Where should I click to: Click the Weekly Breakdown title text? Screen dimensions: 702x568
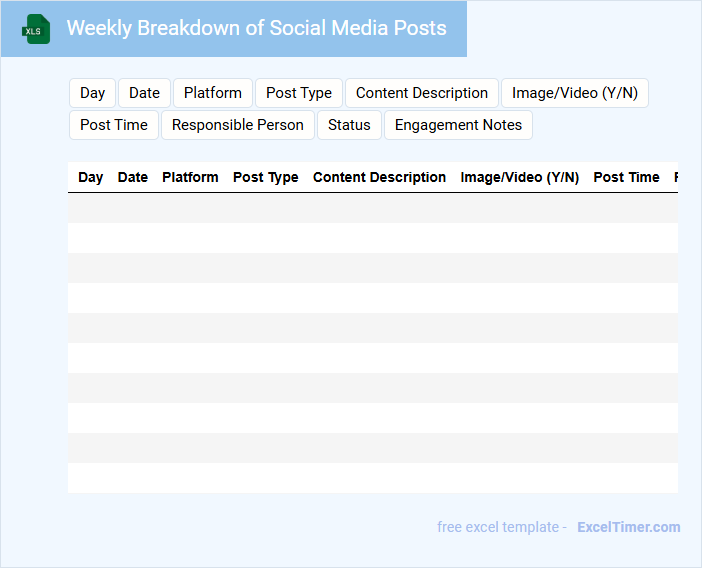tap(257, 28)
